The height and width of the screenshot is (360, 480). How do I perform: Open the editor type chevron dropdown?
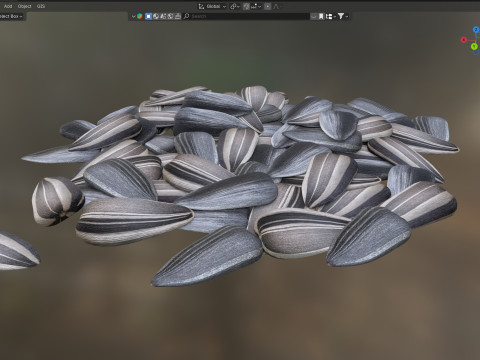pos(133,16)
